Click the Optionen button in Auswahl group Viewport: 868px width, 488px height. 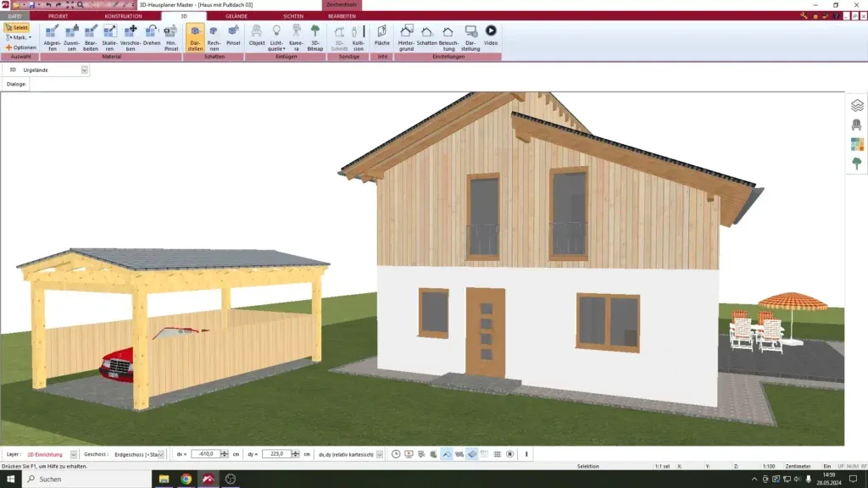pos(20,47)
